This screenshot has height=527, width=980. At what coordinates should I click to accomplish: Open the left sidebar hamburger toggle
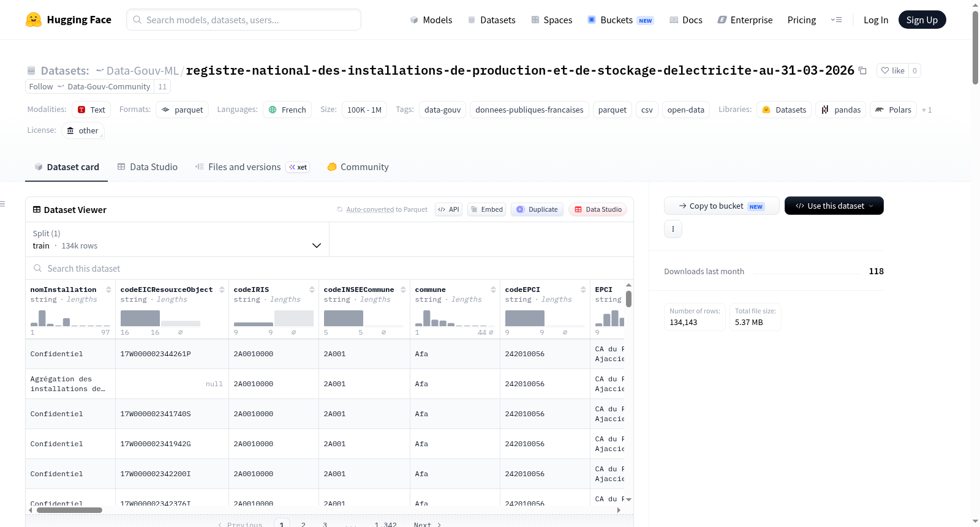pos(2,204)
